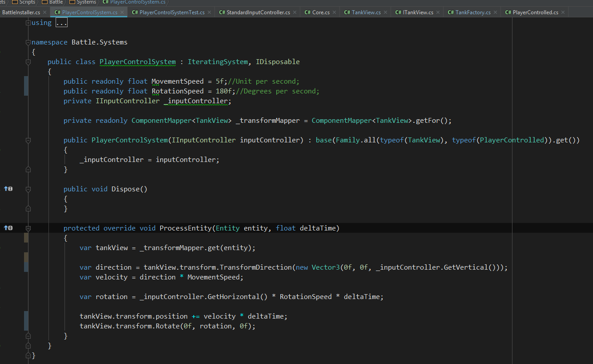Click the change marker beside MovementSpeed line
This screenshot has height=364, width=593.
[x=26, y=86]
